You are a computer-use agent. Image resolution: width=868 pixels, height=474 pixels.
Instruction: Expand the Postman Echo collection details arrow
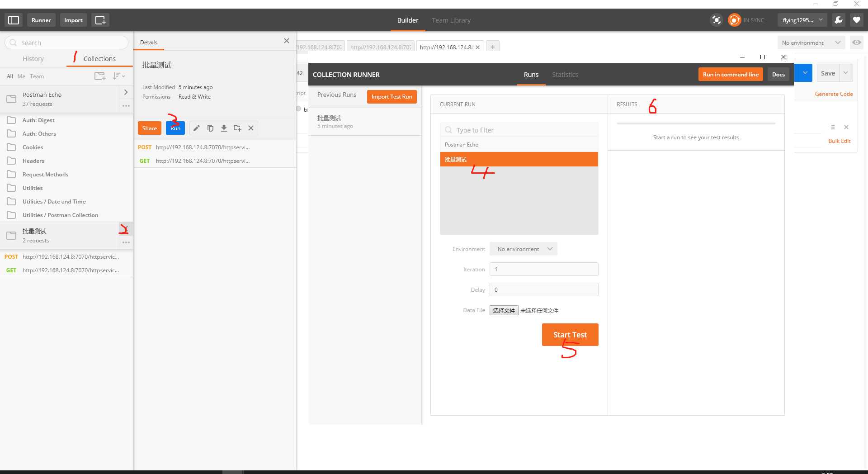(x=126, y=92)
